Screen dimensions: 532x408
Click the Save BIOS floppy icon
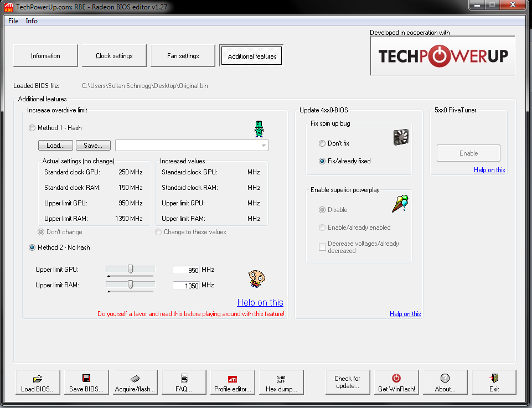click(86, 378)
